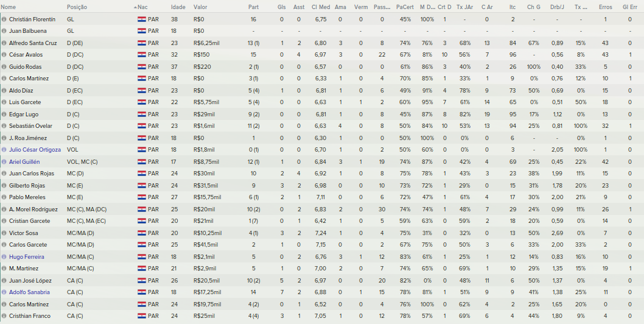This screenshot has width=644, height=324.
Task: Click the Erros column header
Action: pos(606,7)
